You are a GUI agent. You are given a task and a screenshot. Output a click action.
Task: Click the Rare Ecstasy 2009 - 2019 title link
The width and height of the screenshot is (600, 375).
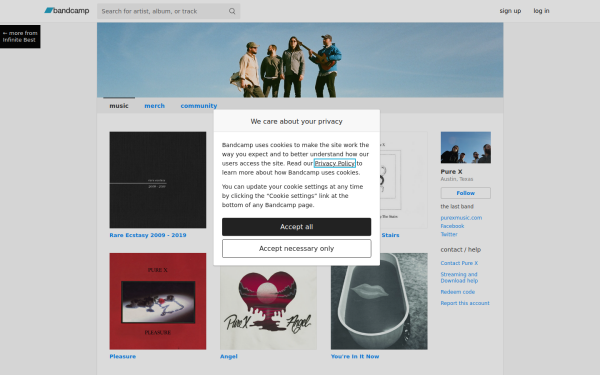coord(148,235)
